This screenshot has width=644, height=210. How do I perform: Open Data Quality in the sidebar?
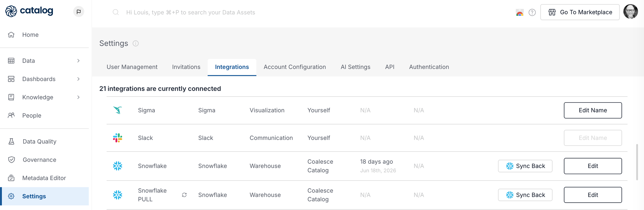(44, 142)
